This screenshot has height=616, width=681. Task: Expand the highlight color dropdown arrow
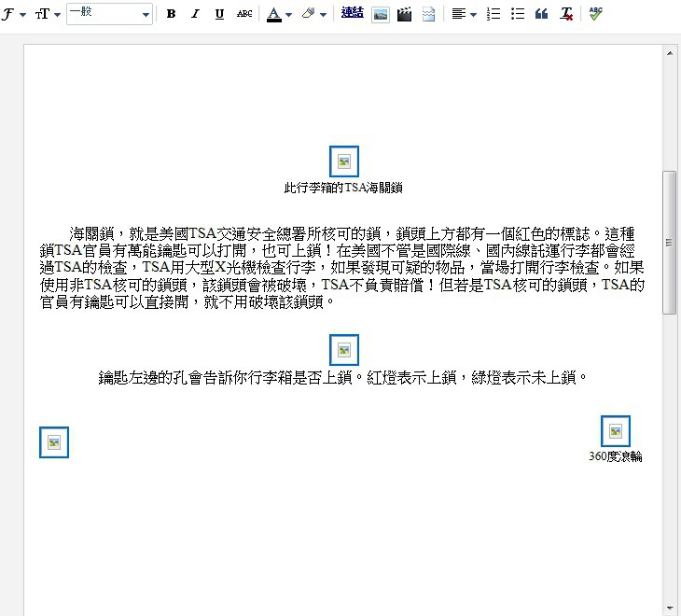(323, 14)
